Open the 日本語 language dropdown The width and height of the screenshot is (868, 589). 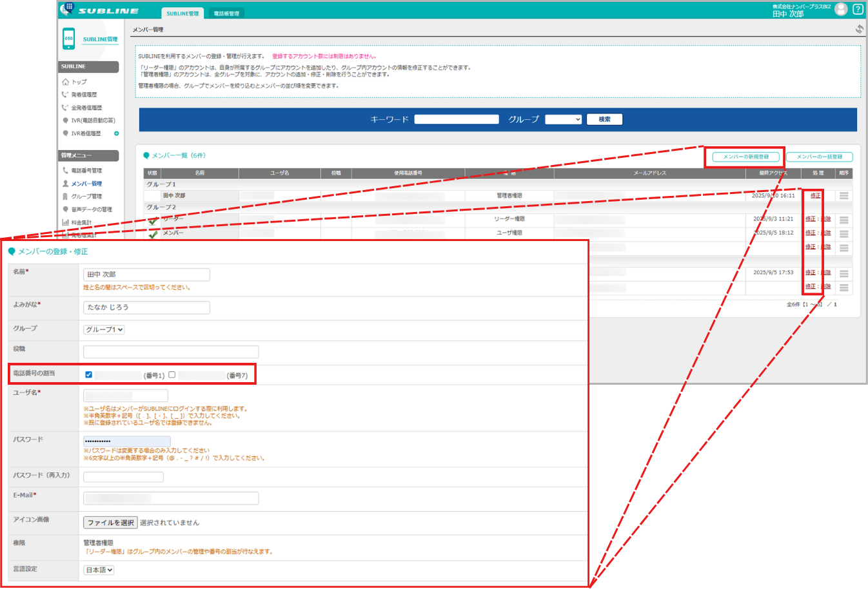[99, 570]
